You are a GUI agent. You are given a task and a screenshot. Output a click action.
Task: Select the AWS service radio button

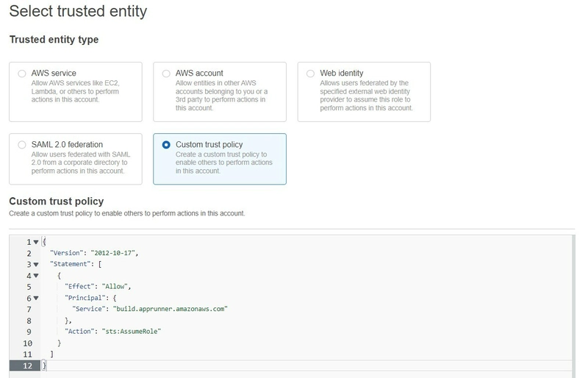point(22,74)
